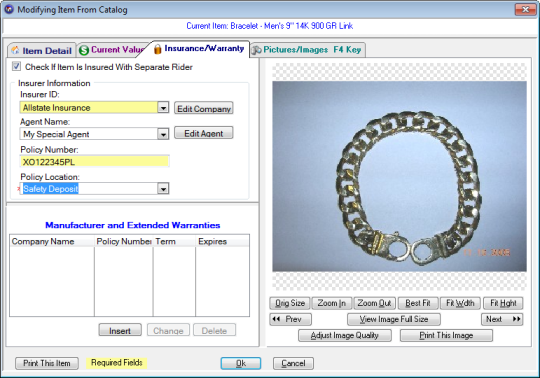This screenshot has height=378, width=540.
Task: Click the Change warranty button
Action: click(168, 330)
